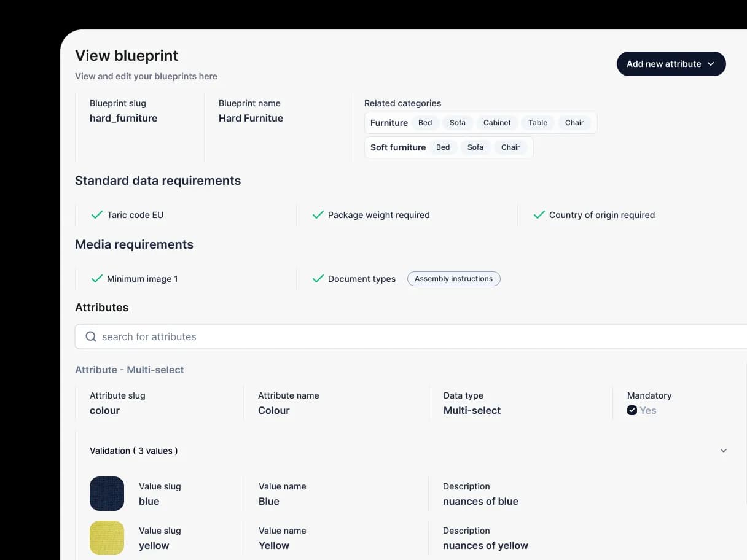The height and width of the screenshot is (560, 747).
Task: Click the blue fabric swatch for value blue
Action: (x=107, y=494)
